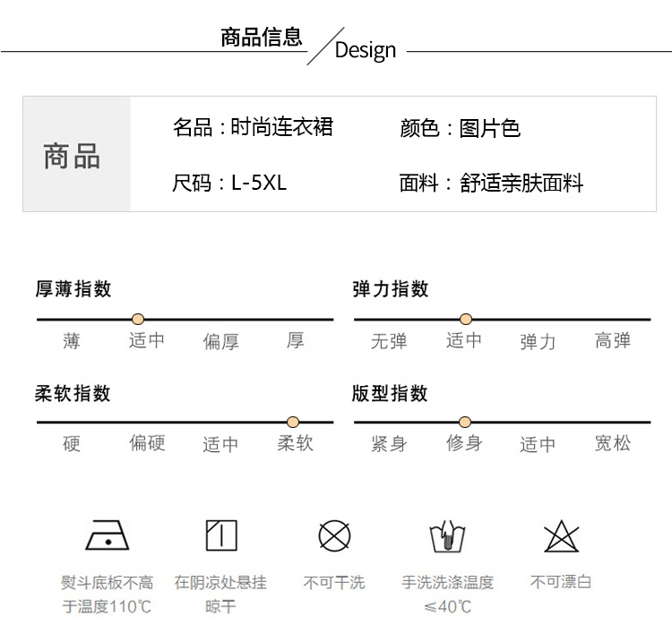The height and width of the screenshot is (633, 672).
Task: Click the fabric text 舒适亲肤面料
Action: pos(521,184)
